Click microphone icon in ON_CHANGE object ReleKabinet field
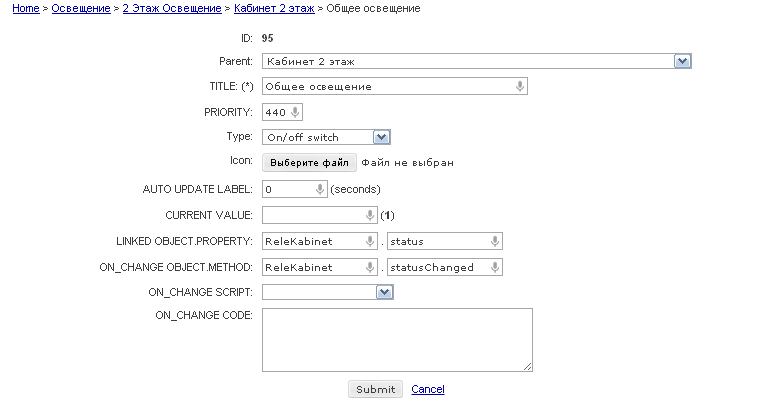Viewport: 782px width, 415px height. [370, 267]
